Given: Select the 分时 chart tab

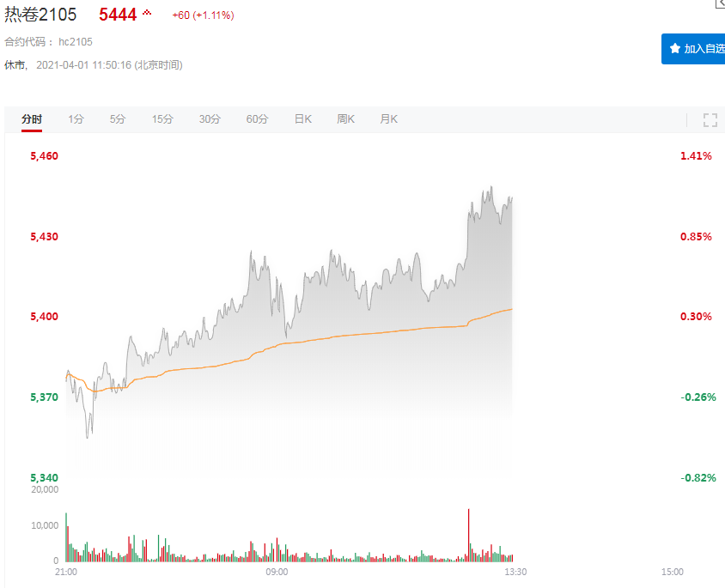Looking at the screenshot, I should (32, 119).
